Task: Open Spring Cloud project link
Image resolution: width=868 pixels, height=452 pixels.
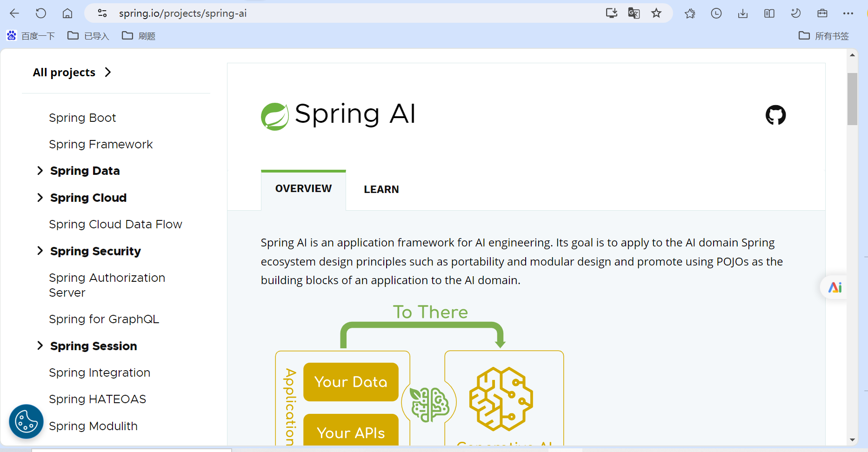Action: point(88,198)
